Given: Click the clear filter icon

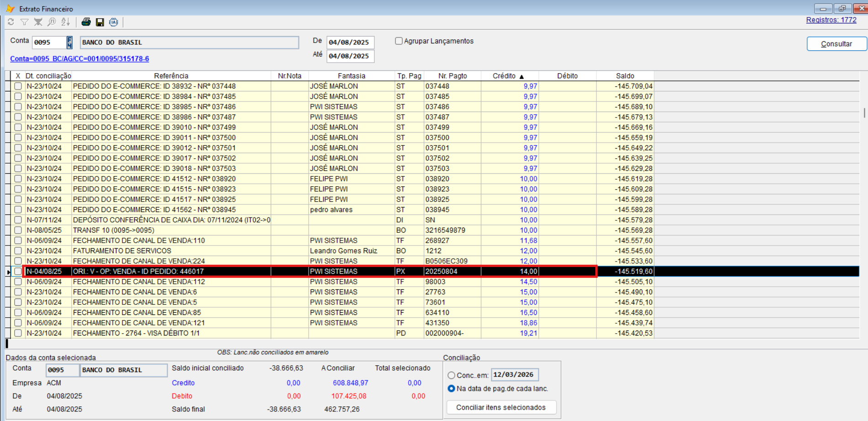Looking at the screenshot, I should tap(38, 22).
